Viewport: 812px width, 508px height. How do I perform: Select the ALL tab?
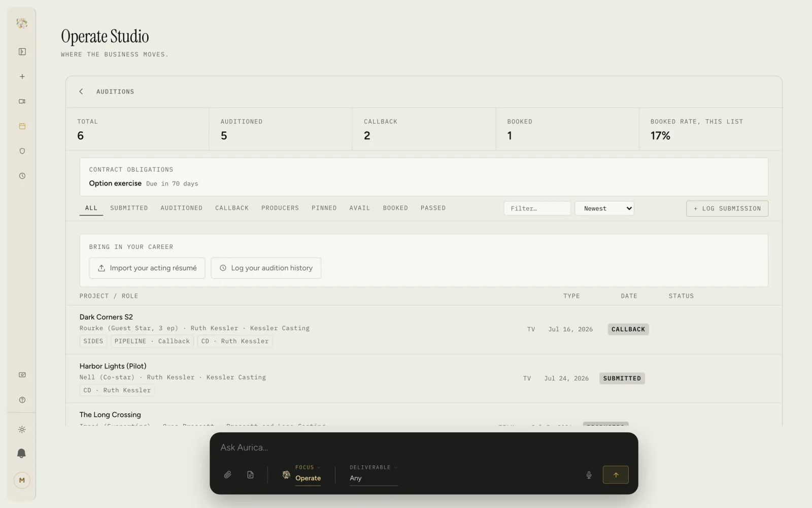[x=91, y=208]
